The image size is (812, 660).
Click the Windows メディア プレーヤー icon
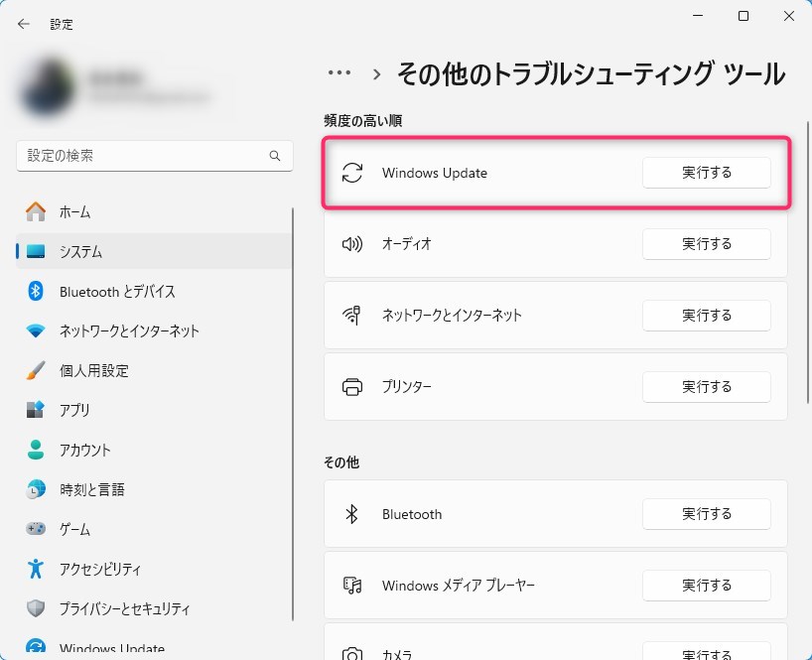tap(351, 586)
